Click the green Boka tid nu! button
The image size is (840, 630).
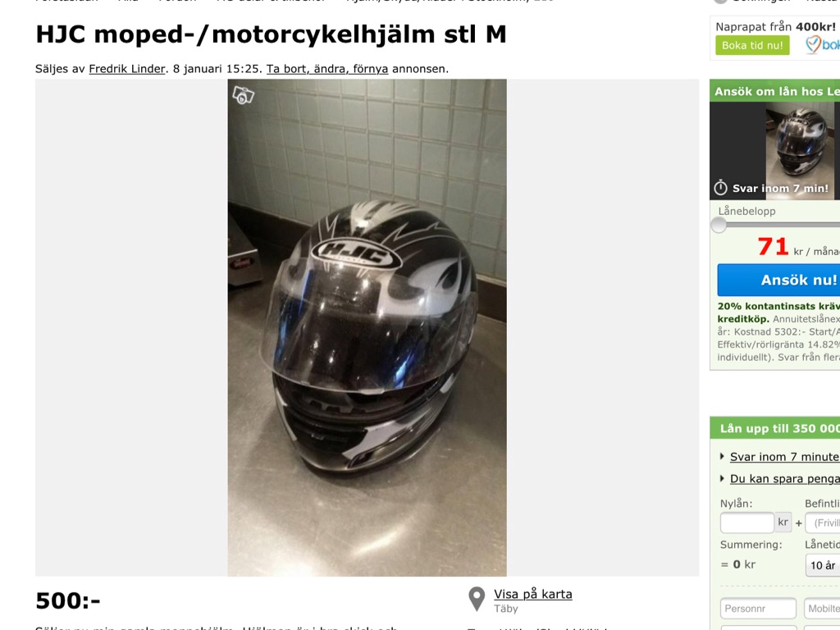pos(752,45)
